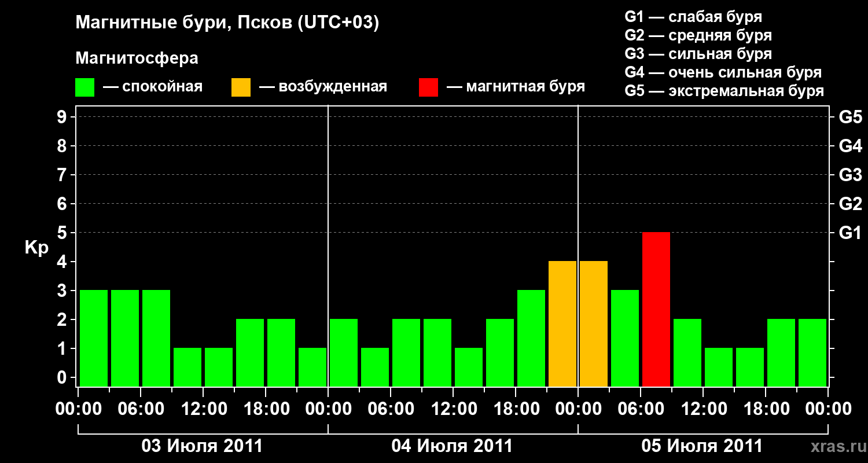The height and width of the screenshot is (463, 868).
Task: Click the red 'магнитная буря' legend swatch
Action: point(429,87)
